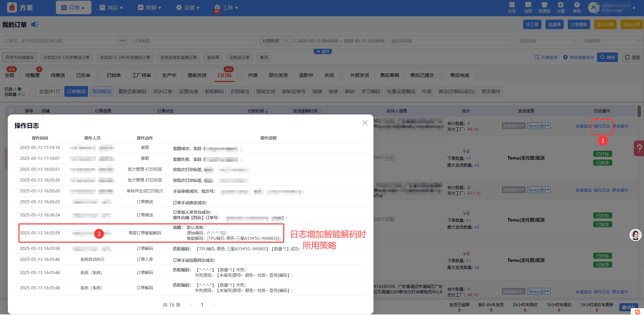The image size is (644, 315).
Task: Open the 任务 tasks icon
Action: (x=512, y=7)
